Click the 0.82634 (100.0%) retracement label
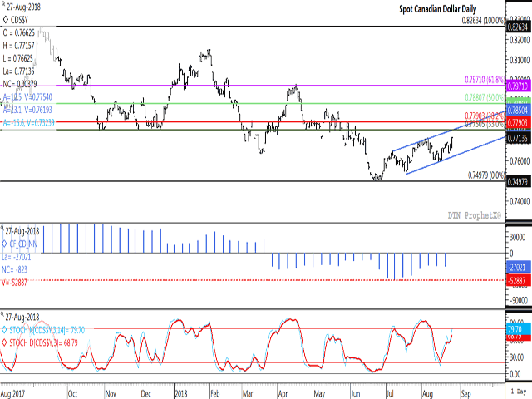 point(483,21)
